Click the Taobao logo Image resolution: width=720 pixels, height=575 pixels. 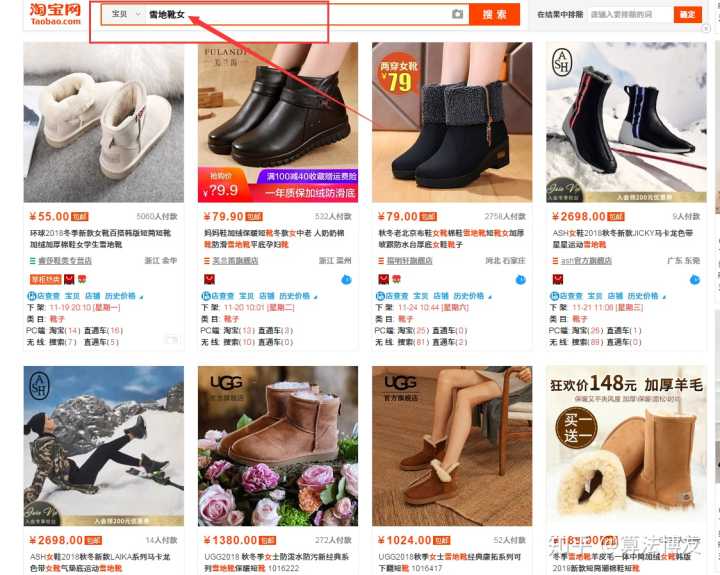click(x=55, y=14)
